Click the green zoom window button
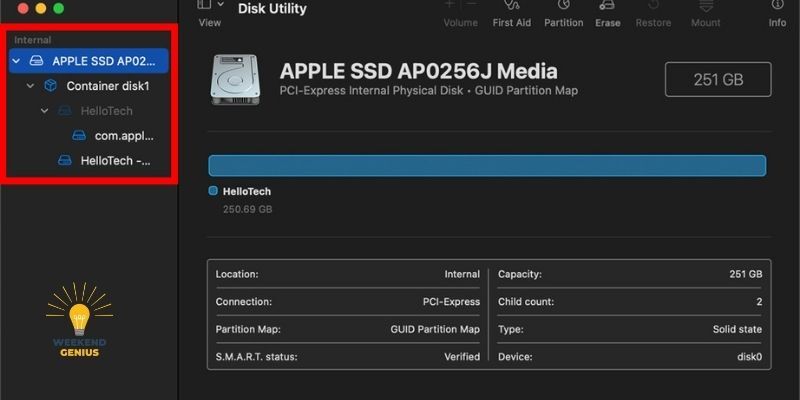 coord(59,8)
